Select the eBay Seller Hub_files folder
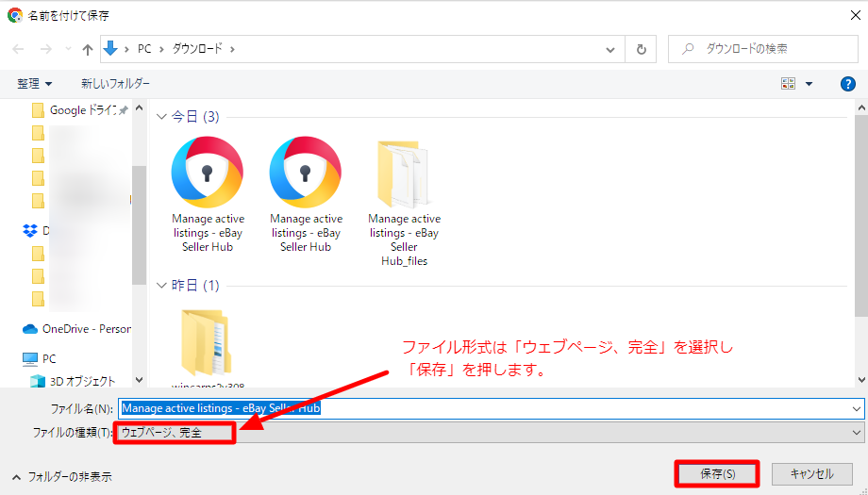868x495 pixels. coord(404,203)
